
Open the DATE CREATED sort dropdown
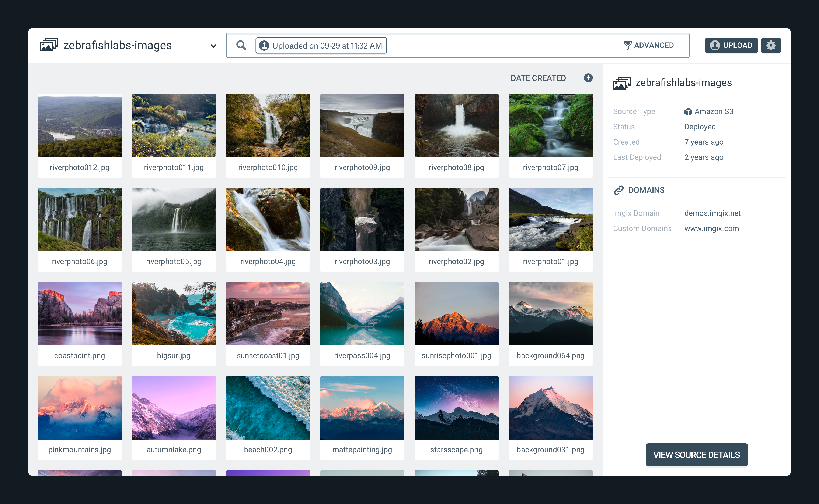[538, 78]
